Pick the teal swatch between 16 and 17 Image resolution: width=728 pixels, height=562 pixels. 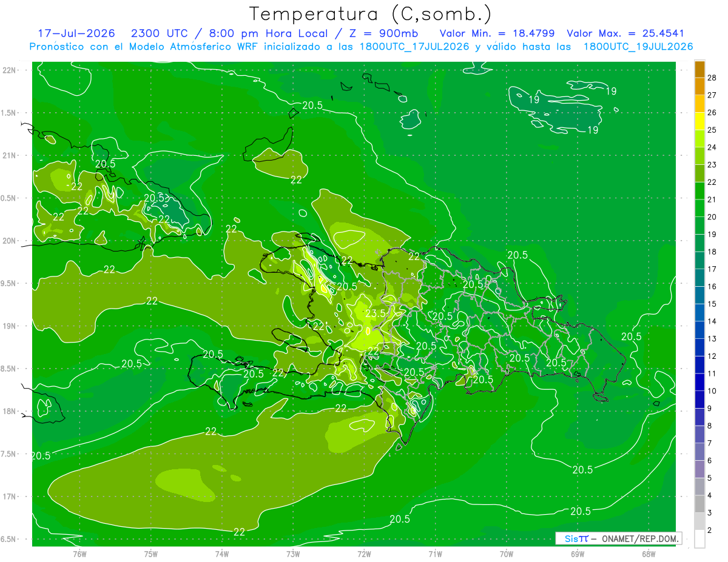click(x=699, y=278)
